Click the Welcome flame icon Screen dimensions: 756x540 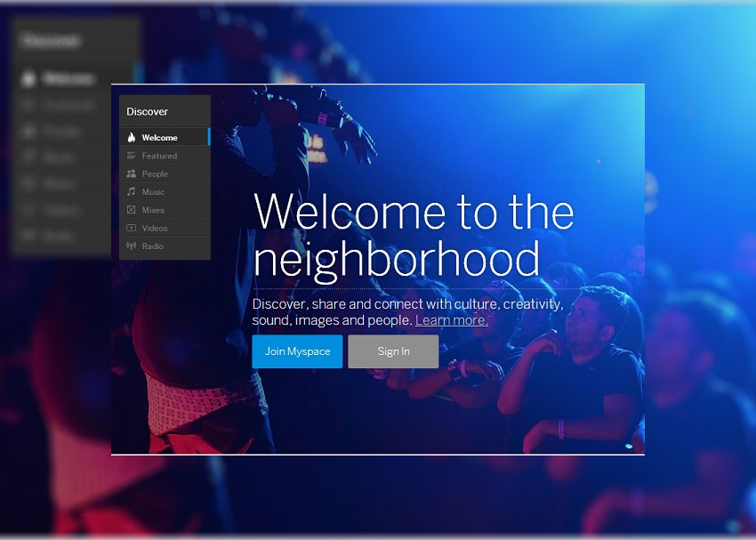[131, 137]
